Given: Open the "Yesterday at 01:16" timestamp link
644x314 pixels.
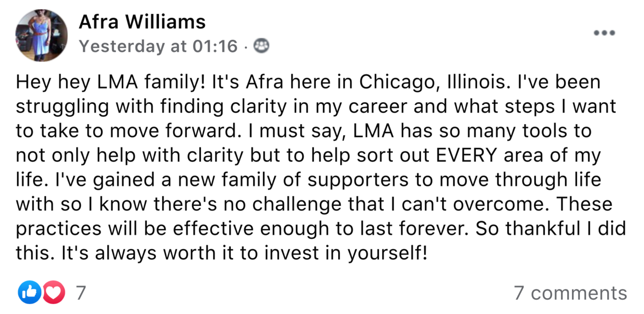Looking at the screenshot, I should click(x=158, y=46).
